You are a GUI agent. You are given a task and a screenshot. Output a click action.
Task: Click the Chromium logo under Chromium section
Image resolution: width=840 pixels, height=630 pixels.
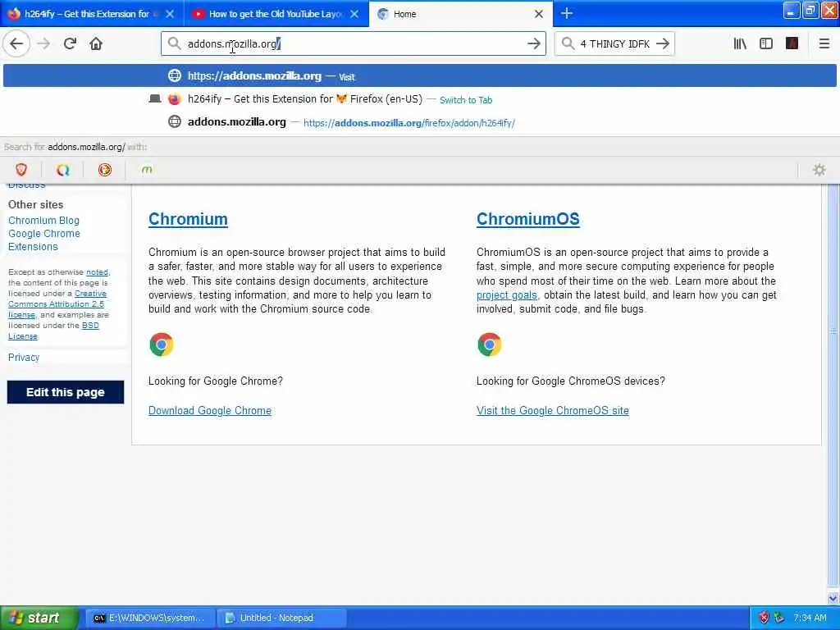pos(162,345)
